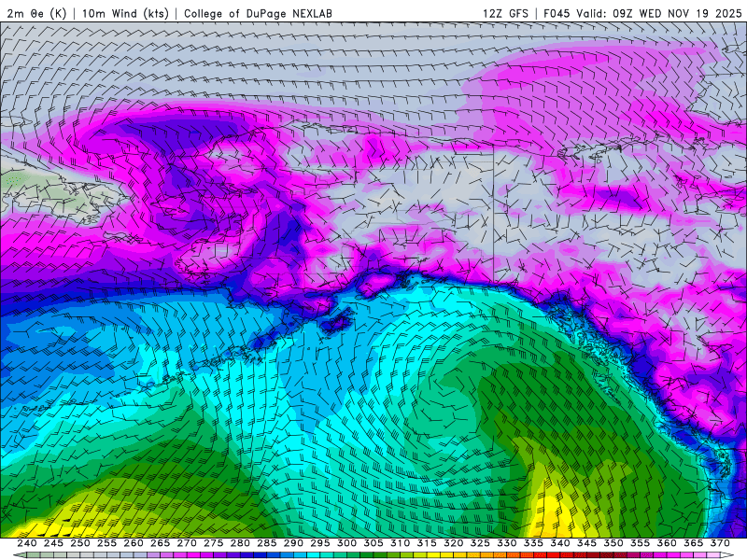747x560 pixels.
Task: Click the 265 value on the color scale
Action: coord(160,543)
